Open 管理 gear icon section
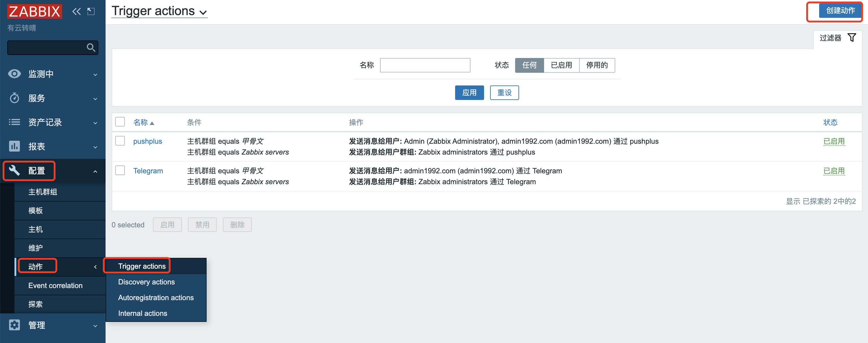868x343 pixels. [14, 325]
